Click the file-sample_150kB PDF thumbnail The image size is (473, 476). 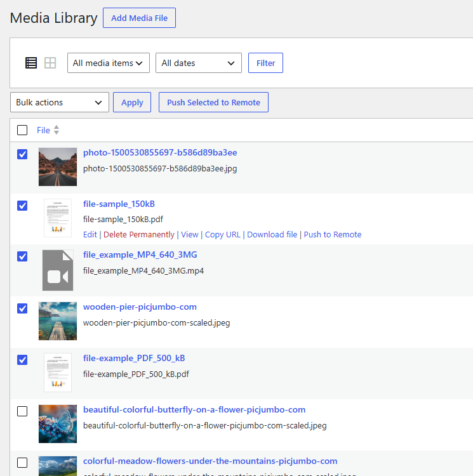(x=58, y=218)
